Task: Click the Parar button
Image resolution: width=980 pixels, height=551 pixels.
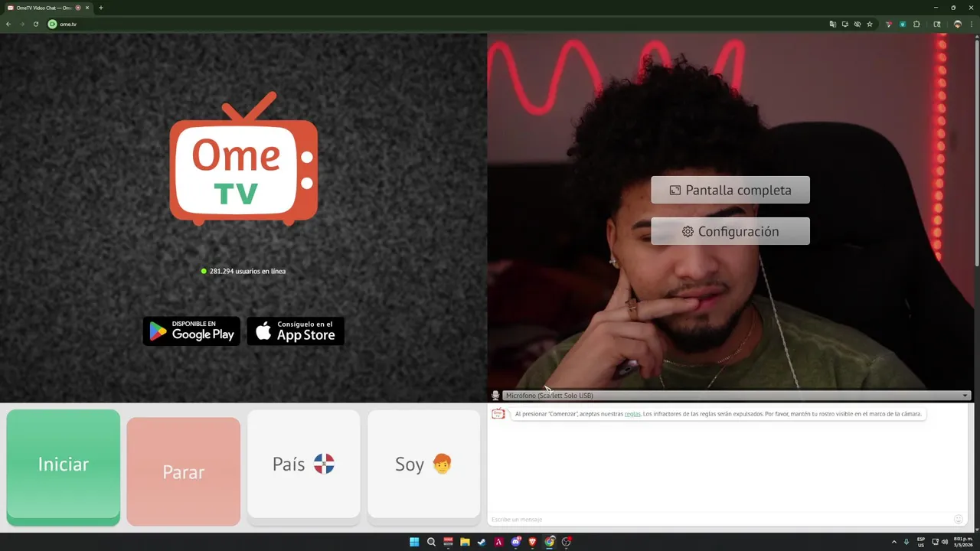Action: (x=183, y=471)
